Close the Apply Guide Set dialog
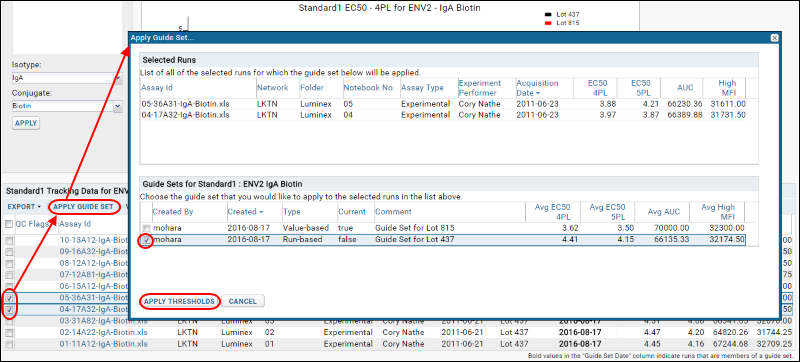This screenshot has height=362, width=800. click(x=774, y=38)
